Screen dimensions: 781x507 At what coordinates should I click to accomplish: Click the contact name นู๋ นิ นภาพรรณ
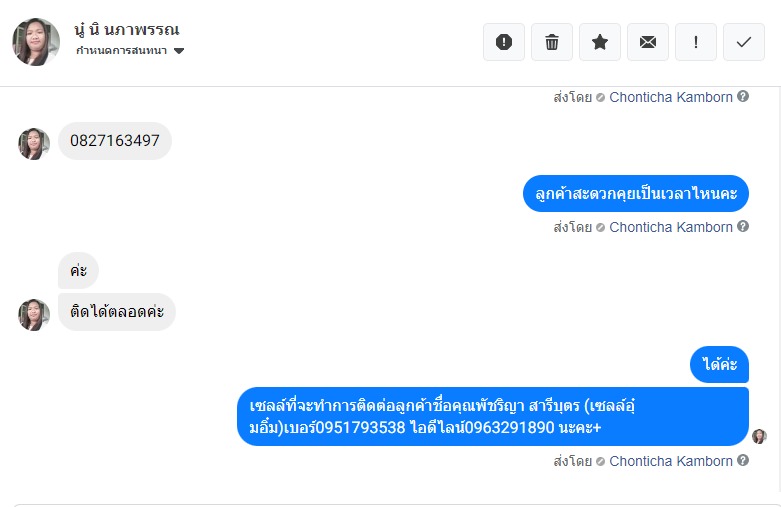[x=127, y=30]
